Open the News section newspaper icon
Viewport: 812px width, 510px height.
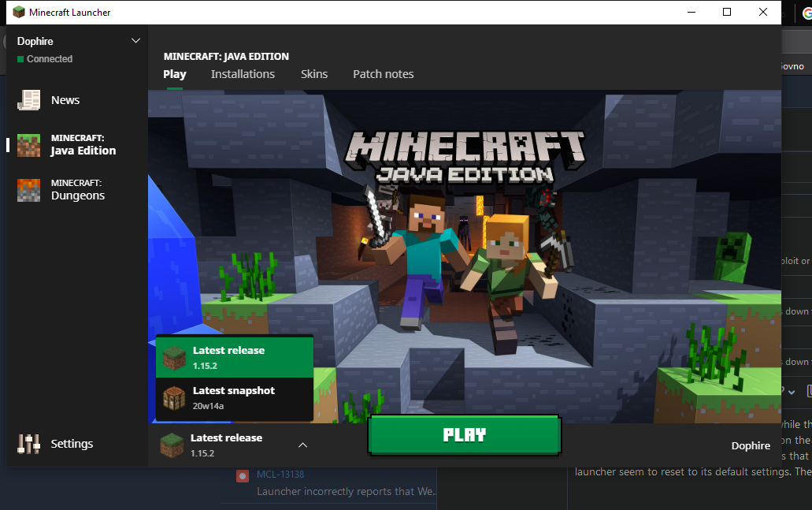pos(29,100)
